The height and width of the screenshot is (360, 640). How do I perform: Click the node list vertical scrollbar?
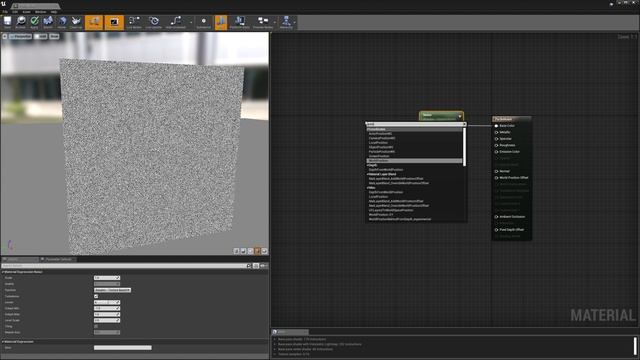click(x=464, y=147)
